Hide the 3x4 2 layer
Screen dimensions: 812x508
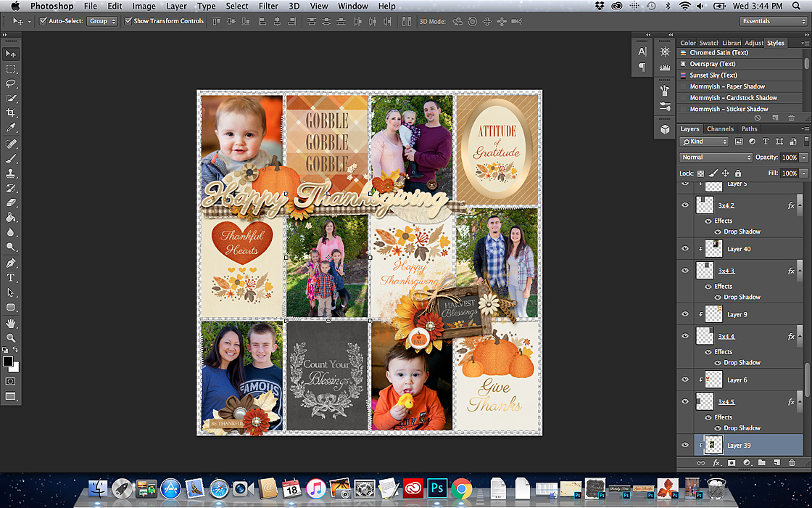(685, 205)
